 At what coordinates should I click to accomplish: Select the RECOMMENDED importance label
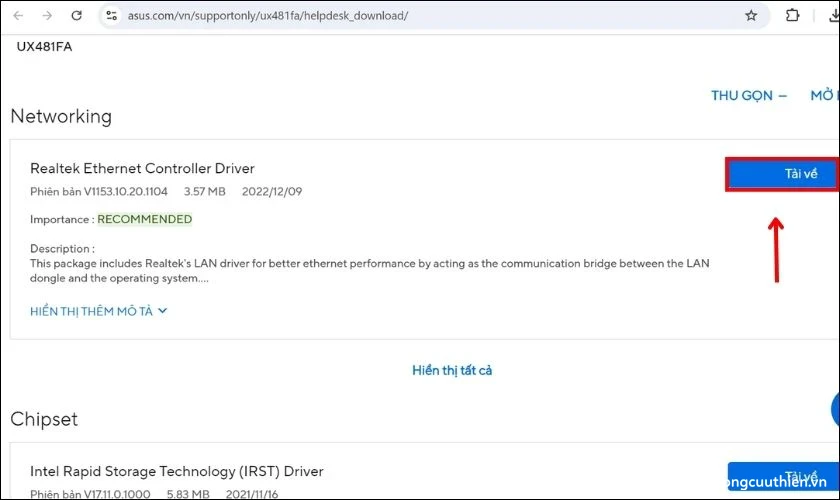click(145, 219)
